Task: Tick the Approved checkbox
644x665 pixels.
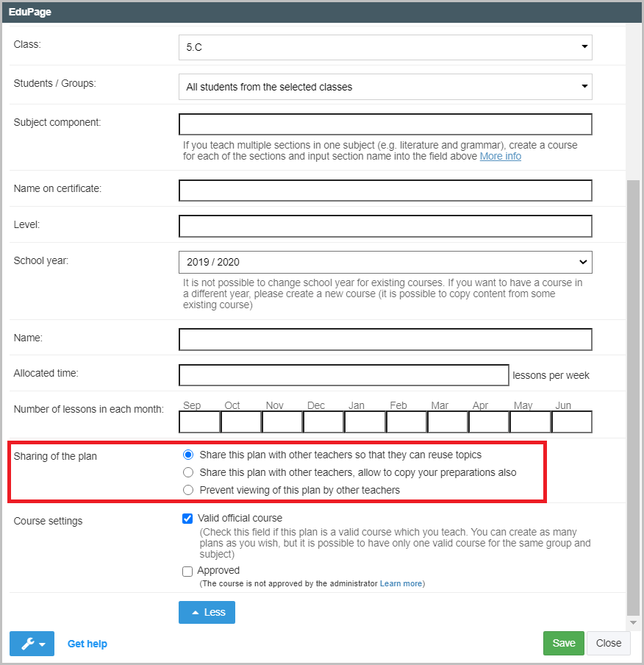Action: coord(187,571)
